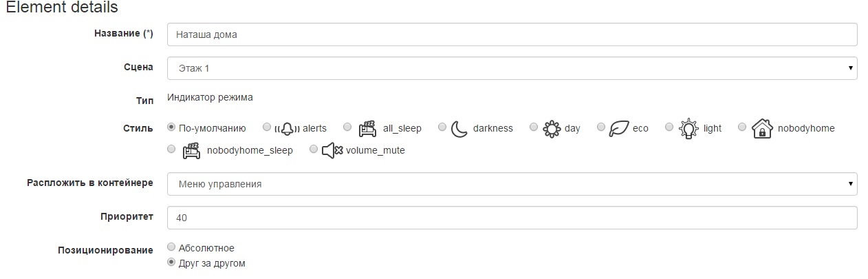This screenshot has height=279, width=868.
Task: Click the volume_mute speaker icon
Action: coord(332,150)
